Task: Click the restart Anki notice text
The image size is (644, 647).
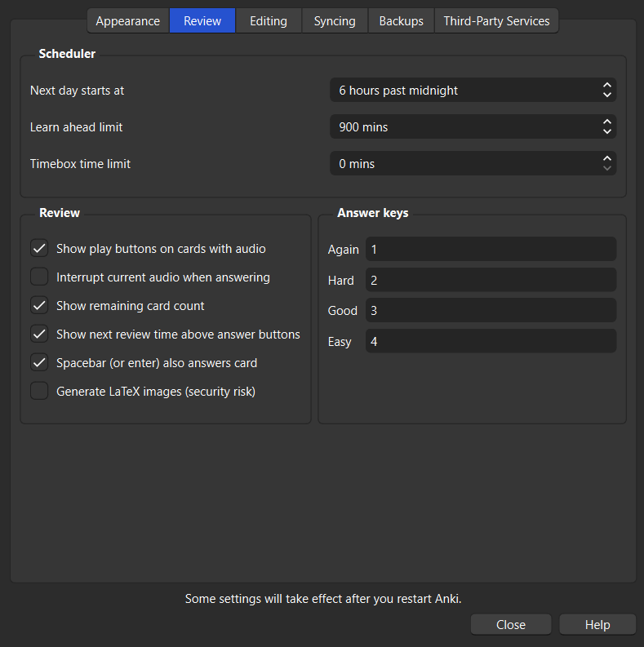Action: tap(323, 599)
